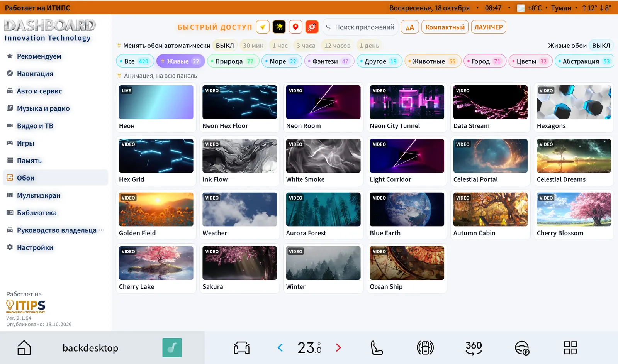Toggle automatic wallpaper change ВЫКЛ

[x=225, y=46]
